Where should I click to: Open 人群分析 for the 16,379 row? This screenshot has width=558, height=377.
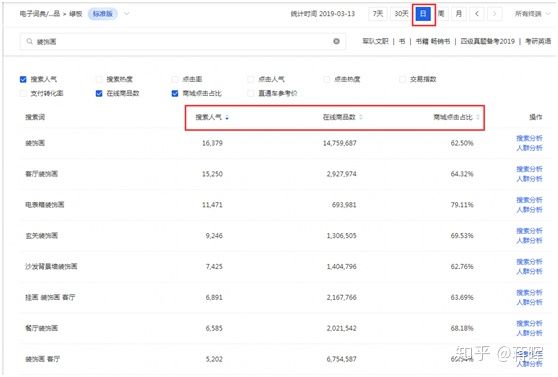(x=529, y=148)
